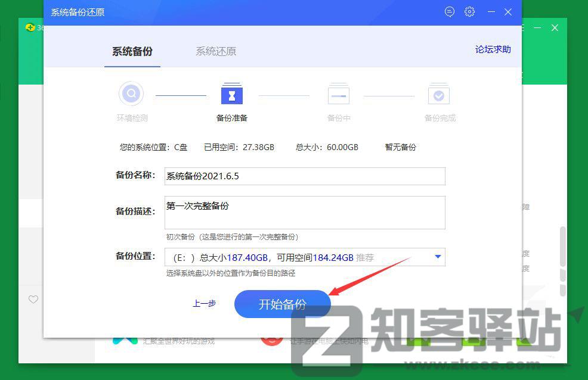Toggle the heart favorite icon on the left

click(x=33, y=300)
